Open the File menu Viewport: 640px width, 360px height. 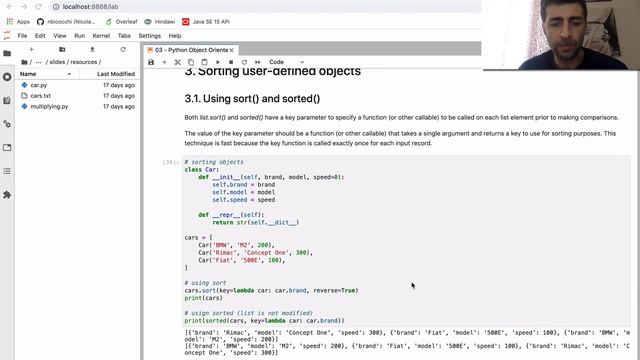click(22, 36)
